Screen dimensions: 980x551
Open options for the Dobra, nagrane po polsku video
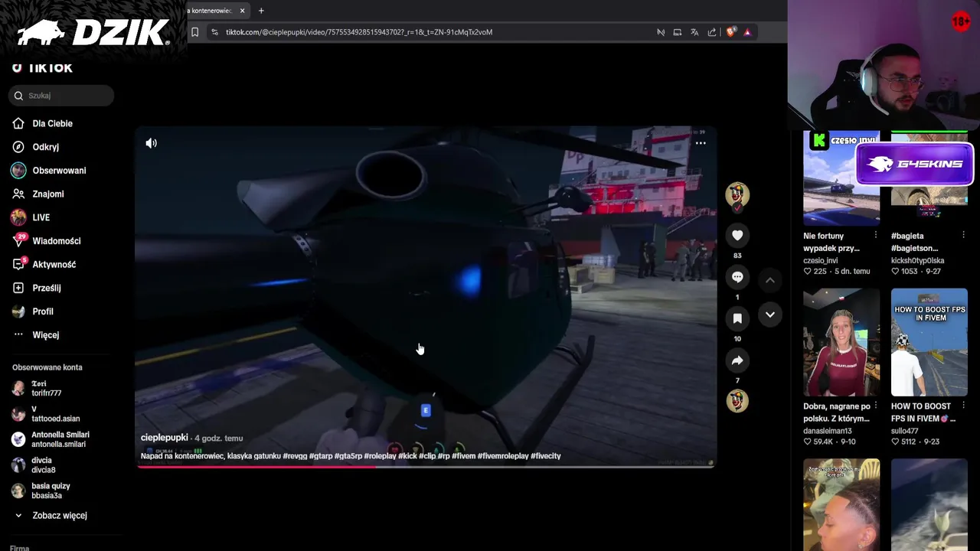(876, 406)
